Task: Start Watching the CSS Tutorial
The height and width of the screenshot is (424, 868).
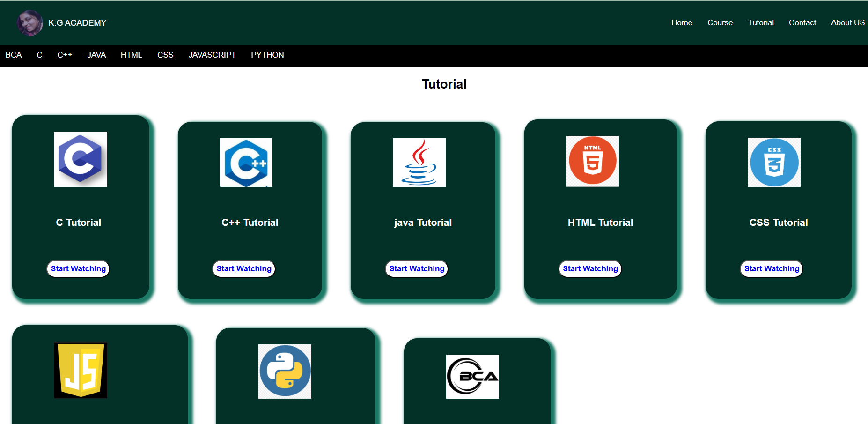Action: pyautogui.click(x=772, y=269)
